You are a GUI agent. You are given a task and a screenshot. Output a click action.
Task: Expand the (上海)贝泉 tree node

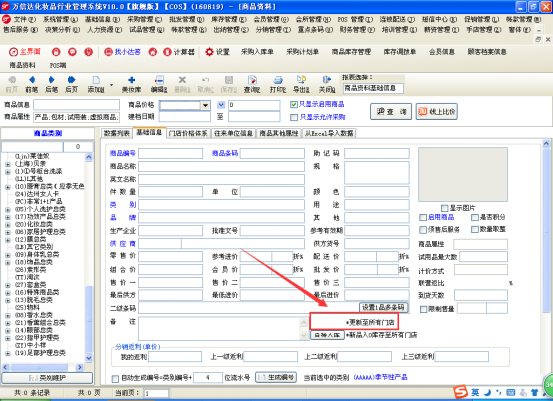click(x=8, y=164)
